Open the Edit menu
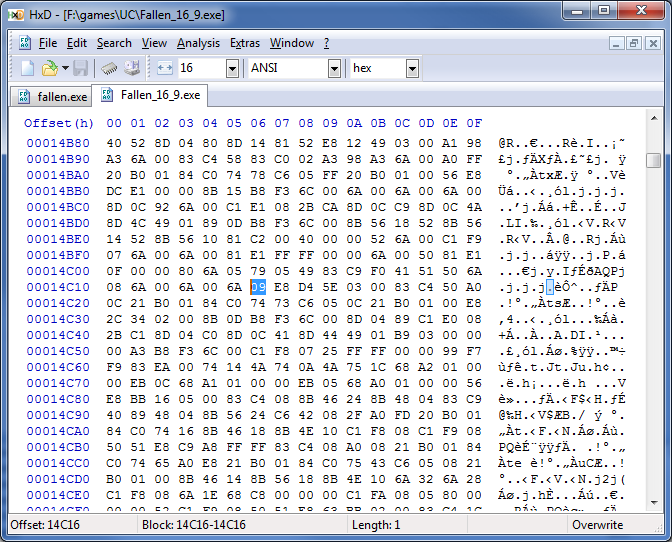Screen dimensions: 672x542 click(77, 43)
